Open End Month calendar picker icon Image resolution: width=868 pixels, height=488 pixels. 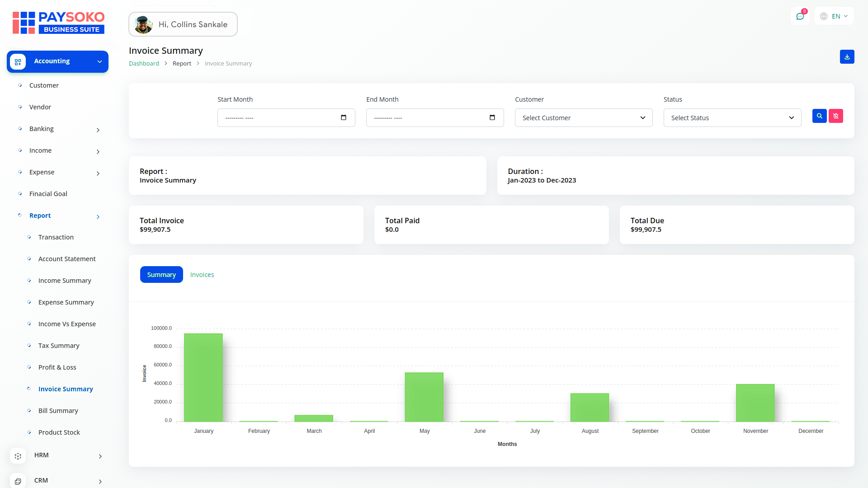coord(492,118)
